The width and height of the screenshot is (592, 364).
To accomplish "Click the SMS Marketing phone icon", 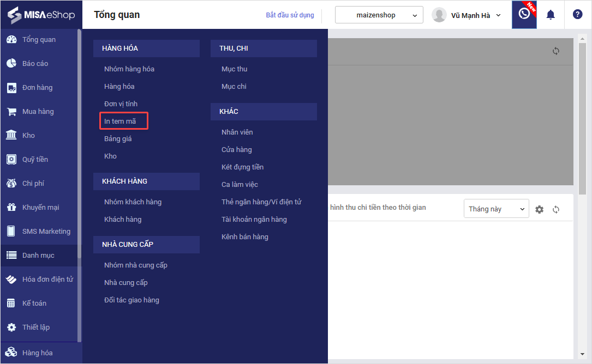I will click(11, 231).
